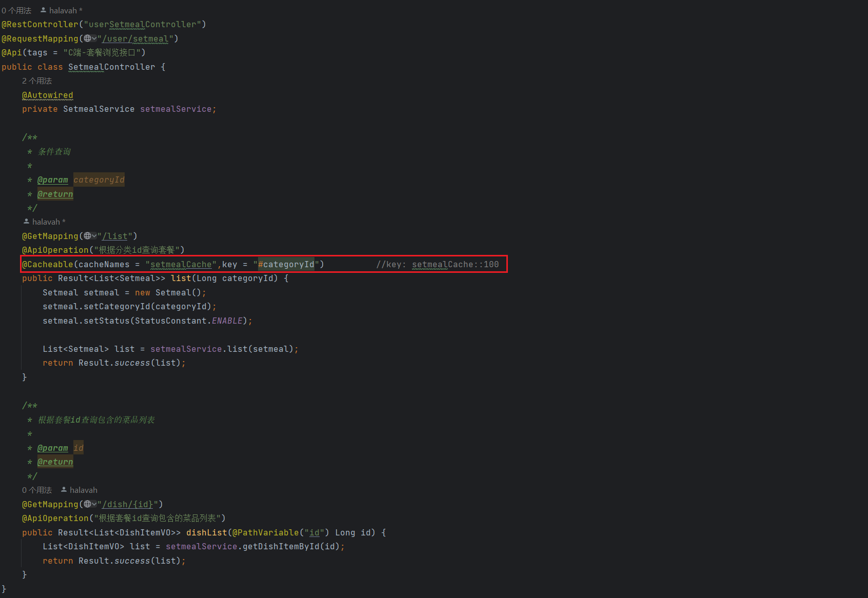Click the "/list" URL path string
The image size is (868, 598).
tap(115, 236)
